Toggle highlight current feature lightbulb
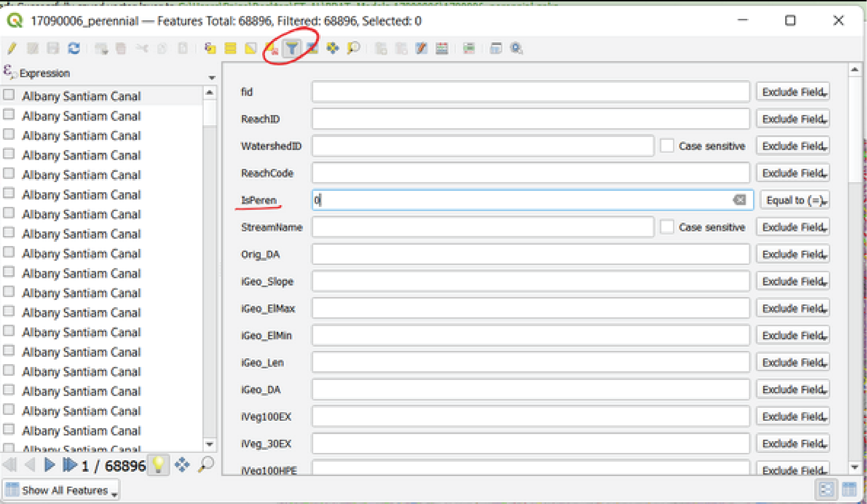Screen dimensions: 867x504 [x=158, y=465]
